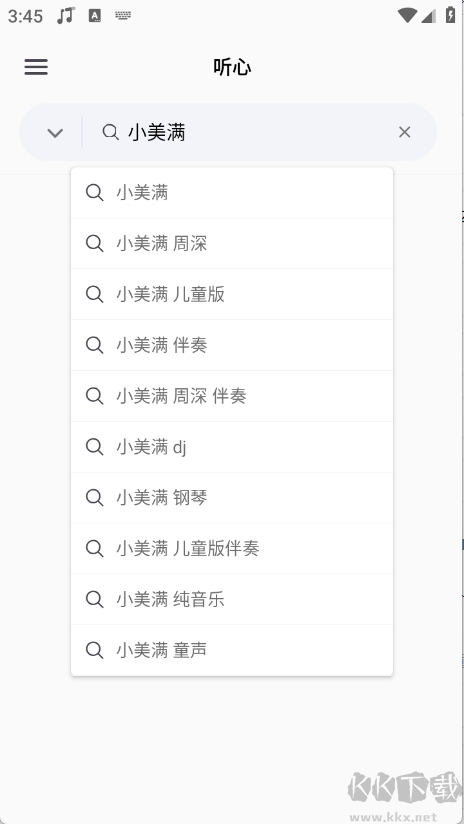Click search icon beside 小美满 钢琴
This screenshot has height=824, width=464.
(x=95, y=498)
